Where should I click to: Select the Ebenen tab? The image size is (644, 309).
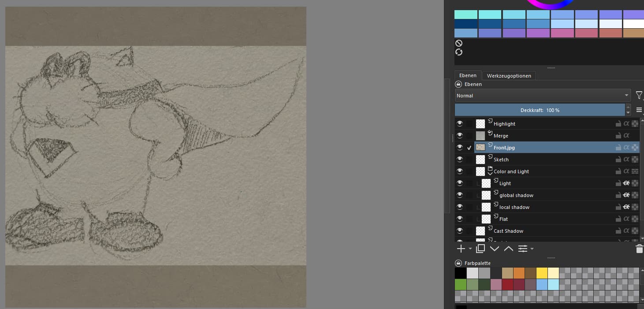click(x=468, y=76)
